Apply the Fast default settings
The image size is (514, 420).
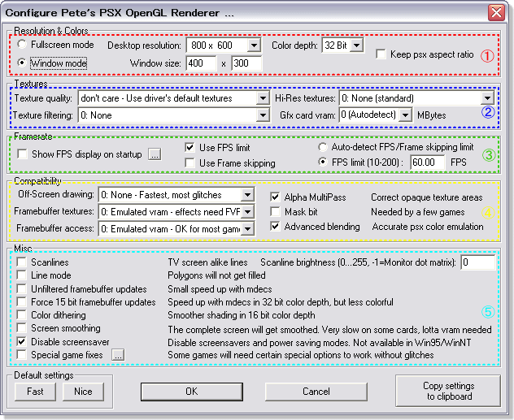(x=35, y=392)
